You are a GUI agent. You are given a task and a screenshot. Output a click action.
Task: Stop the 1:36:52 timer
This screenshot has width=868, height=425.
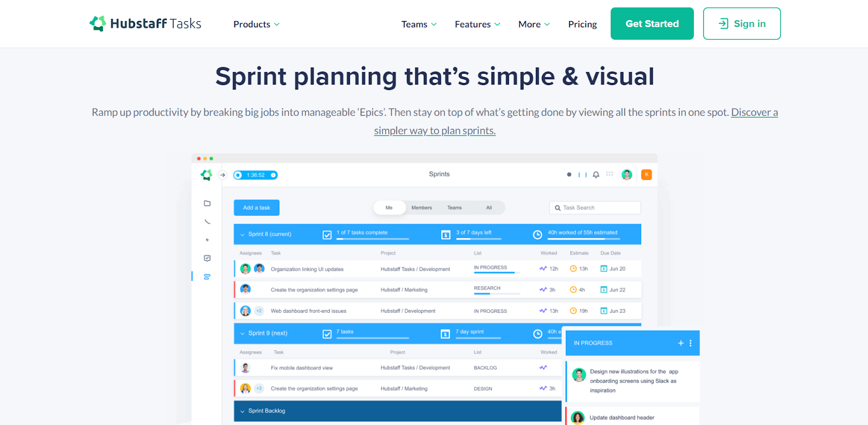tap(238, 175)
